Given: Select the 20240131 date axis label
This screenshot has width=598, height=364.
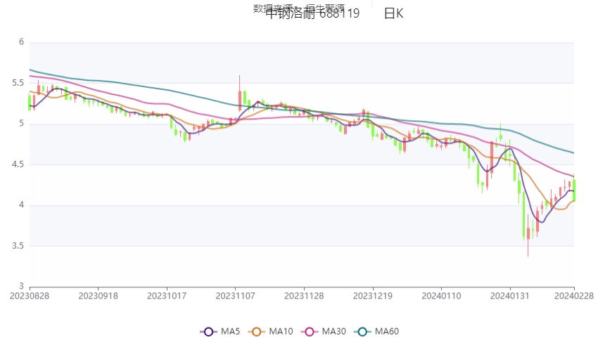Looking at the screenshot, I should tap(510, 296).
